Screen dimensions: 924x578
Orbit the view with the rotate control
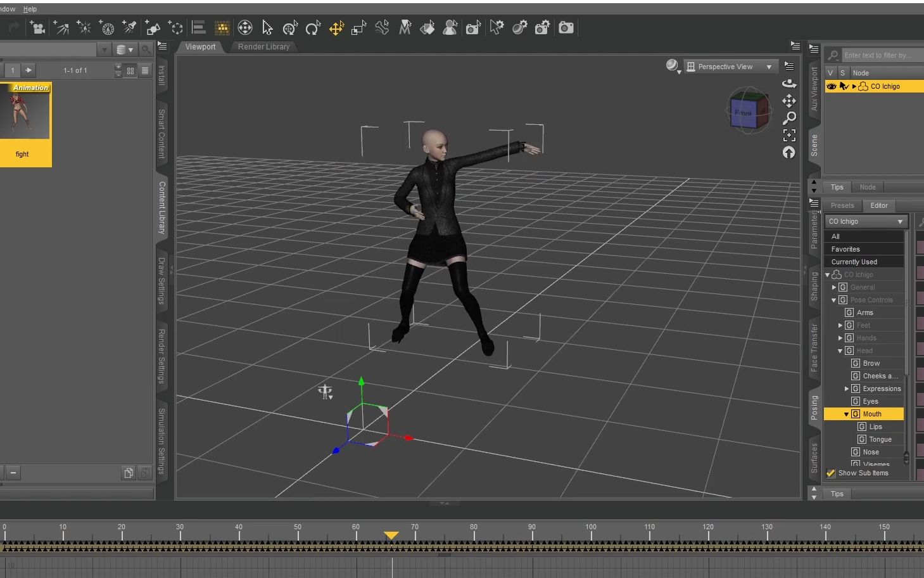pos(789,83)
